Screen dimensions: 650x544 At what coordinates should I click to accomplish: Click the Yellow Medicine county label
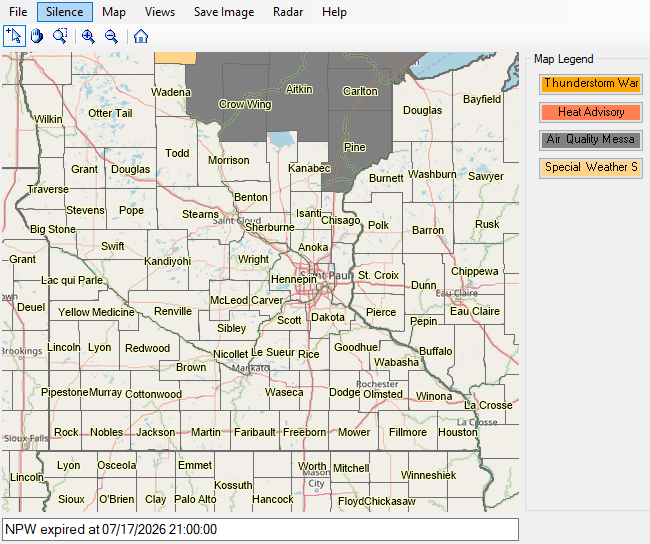(96, 312)
